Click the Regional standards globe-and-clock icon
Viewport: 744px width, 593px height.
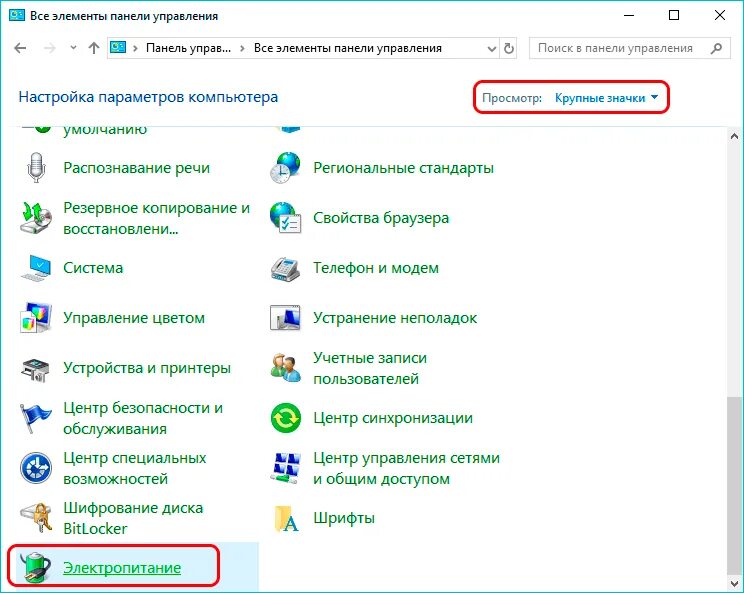pos(285,167)
